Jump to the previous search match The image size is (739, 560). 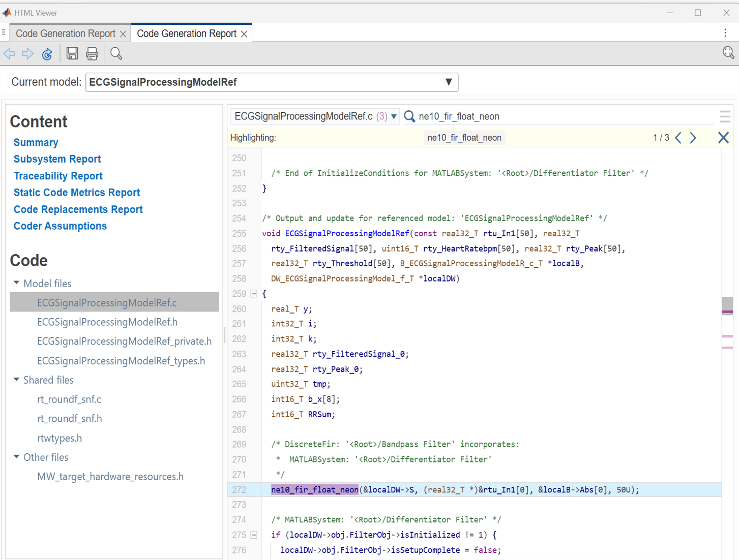click(x=678, y=138)
